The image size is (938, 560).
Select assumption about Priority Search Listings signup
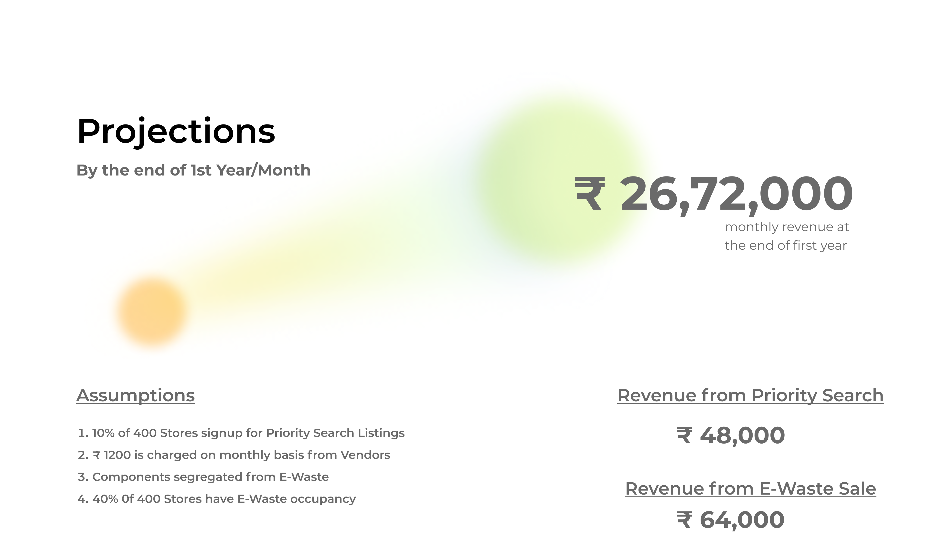point(241,433)
